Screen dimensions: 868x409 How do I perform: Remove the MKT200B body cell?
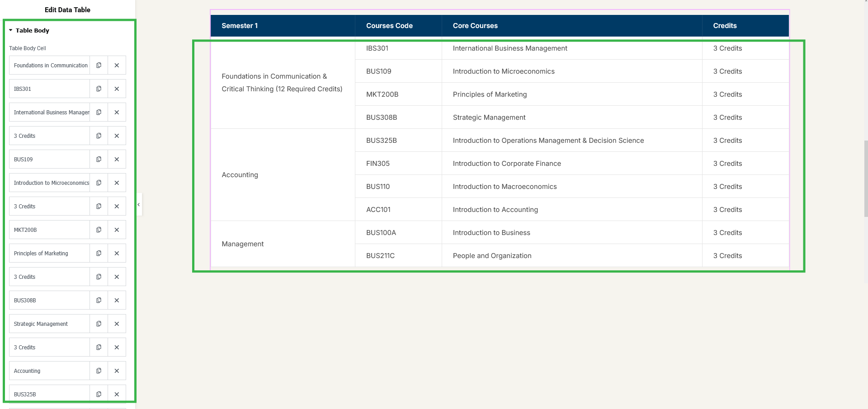117,230
